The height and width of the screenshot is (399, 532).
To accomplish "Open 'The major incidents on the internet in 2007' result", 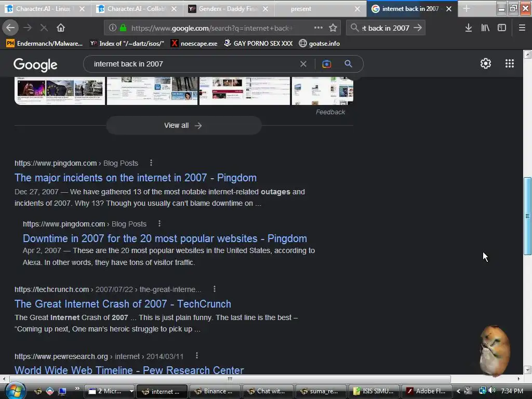I will point(136,178).
